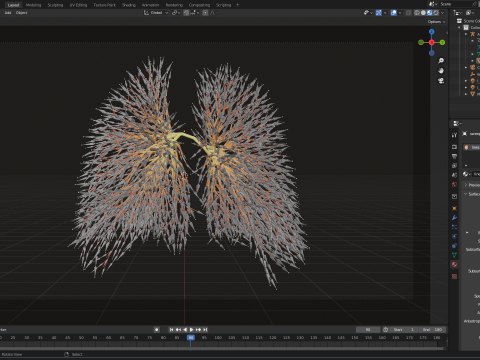Click the viewport gizmo Z axis circle
Viewport: 480px width, 360px height.
coord(432,32)
